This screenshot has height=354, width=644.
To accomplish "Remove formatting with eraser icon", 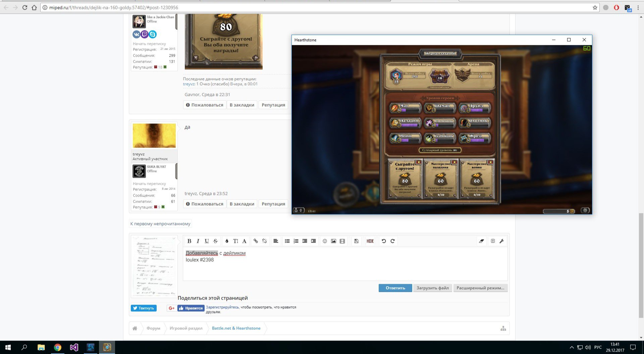I will coord(481,241).
